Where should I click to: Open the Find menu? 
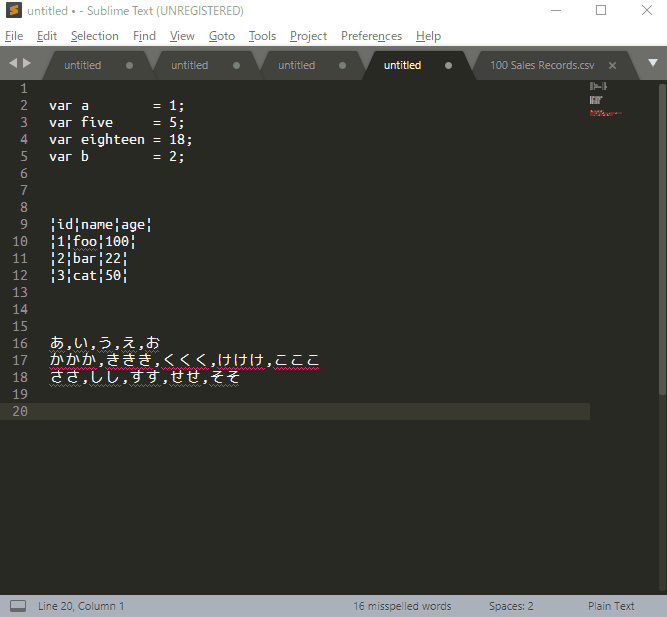(x=144, y=36)
